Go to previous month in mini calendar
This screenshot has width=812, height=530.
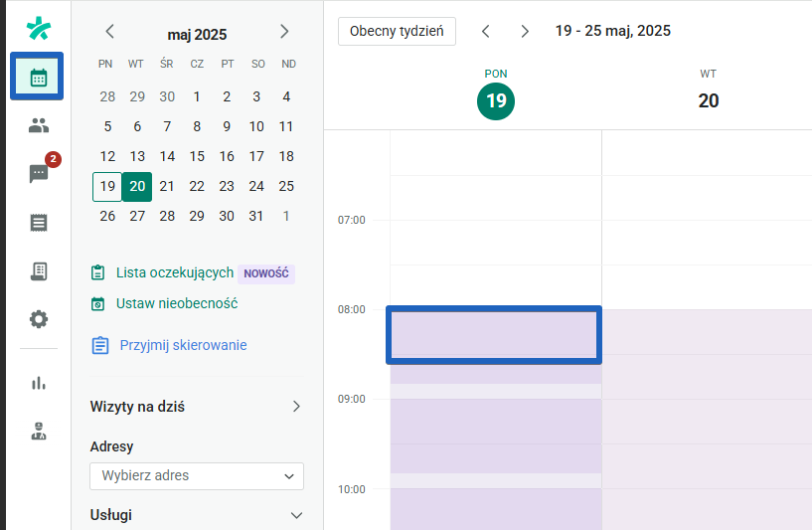[x=110, y=32]
